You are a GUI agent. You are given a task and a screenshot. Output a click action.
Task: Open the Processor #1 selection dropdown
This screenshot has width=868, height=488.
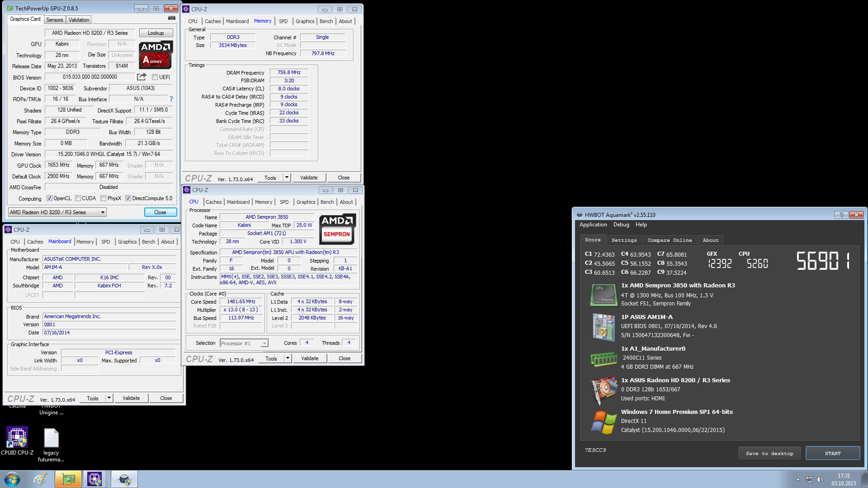(244, 343)
